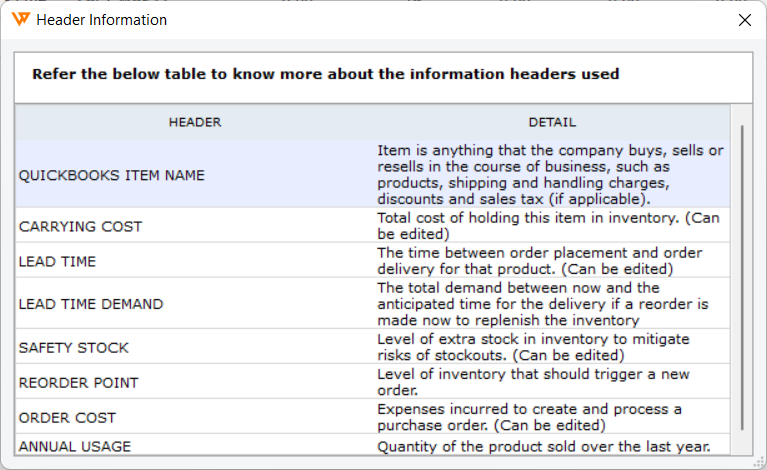The height and width of the screenshot is (470, 767).
Task: Select the QUICKBOOKS ITEM NAME row
Action: coord(373,174)
